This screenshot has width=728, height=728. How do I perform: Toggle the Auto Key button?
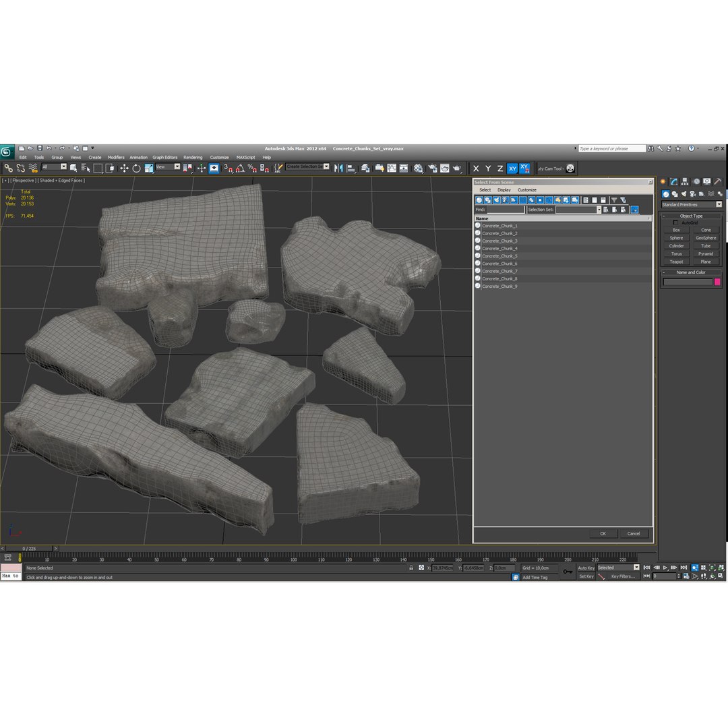pyautogui.click(x=586, y=568)
